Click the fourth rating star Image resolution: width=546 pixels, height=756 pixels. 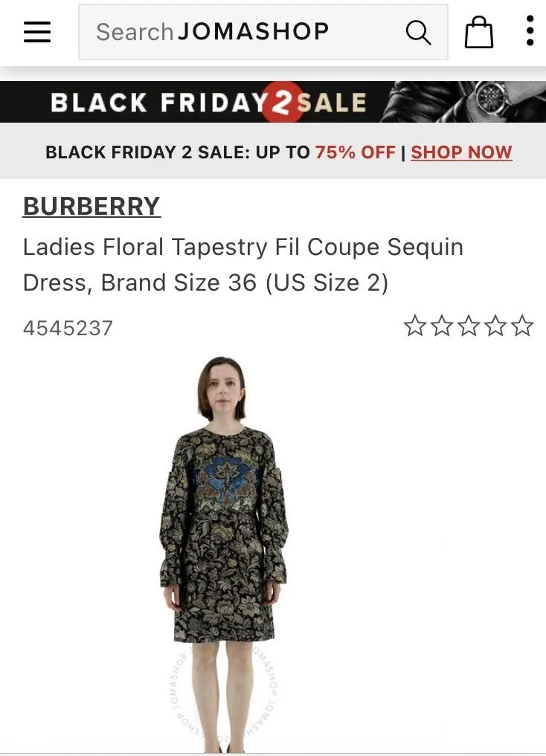pos(495,326)
